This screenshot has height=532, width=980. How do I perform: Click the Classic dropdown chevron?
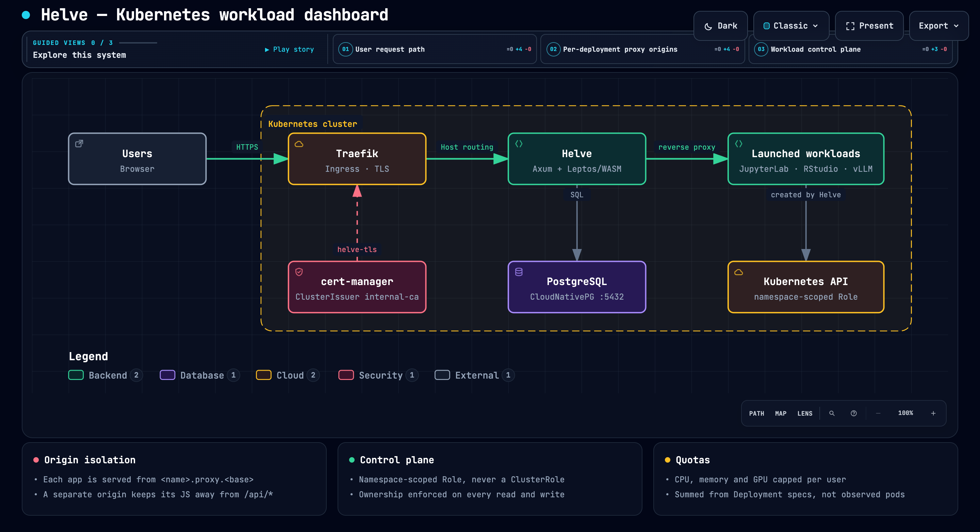815,26
